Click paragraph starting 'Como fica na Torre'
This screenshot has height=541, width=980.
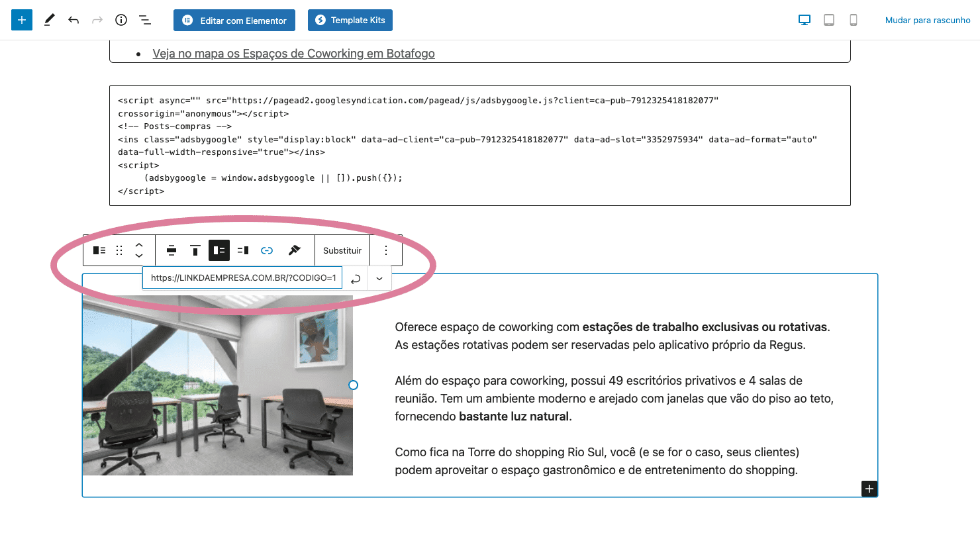597,461
